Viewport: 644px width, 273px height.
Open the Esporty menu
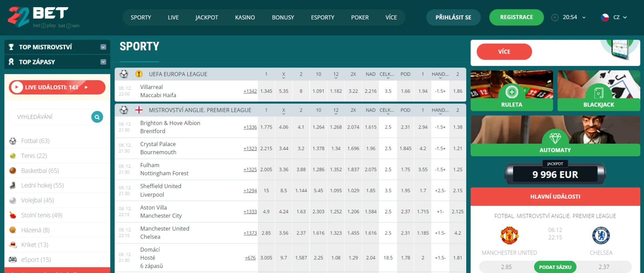323,17
